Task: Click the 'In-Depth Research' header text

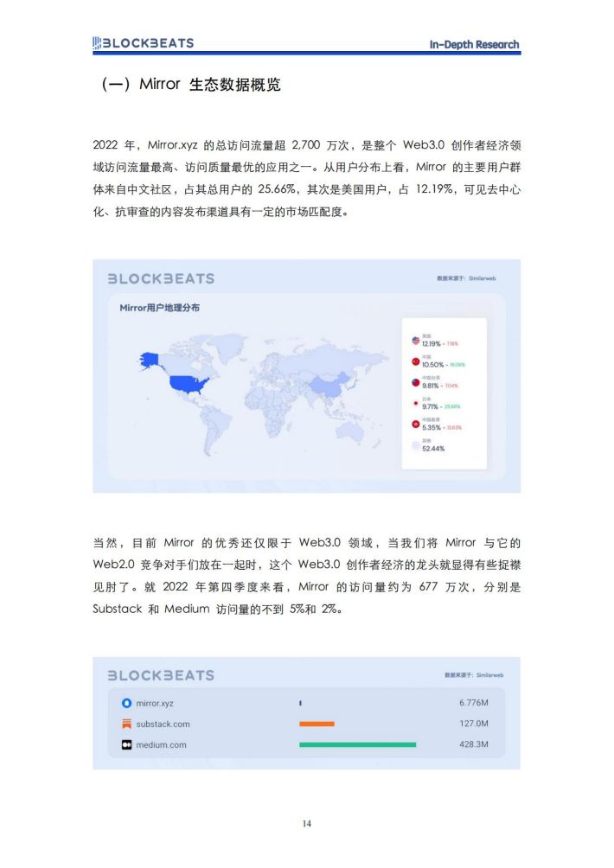Action: 475,44
